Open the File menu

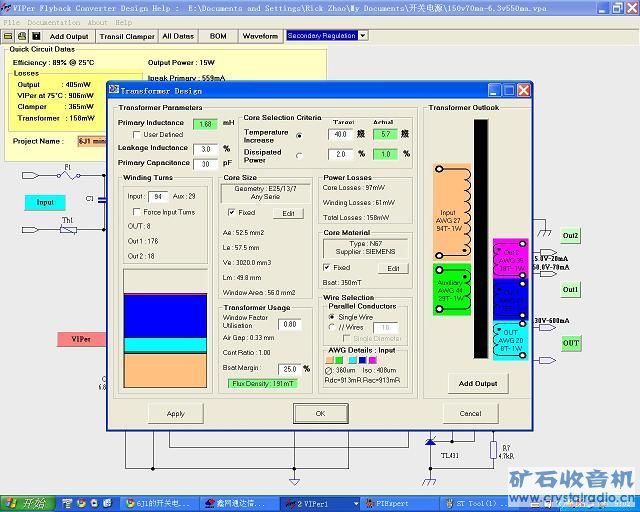pyautogui.click(x=12, y=22)
